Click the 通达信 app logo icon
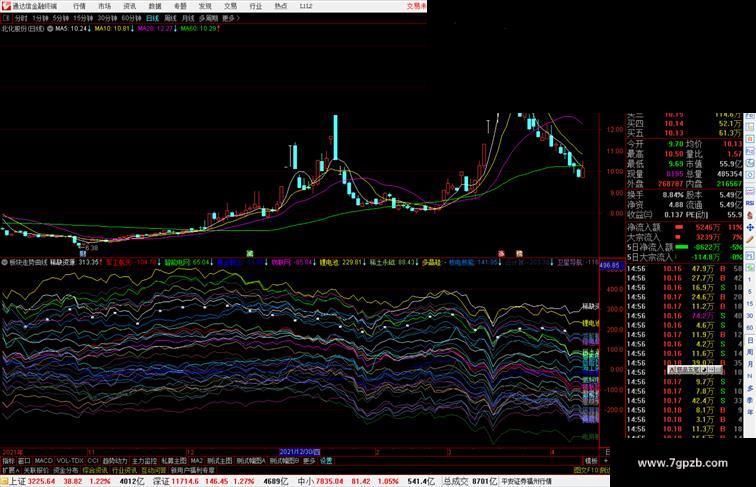 point(6,6)
